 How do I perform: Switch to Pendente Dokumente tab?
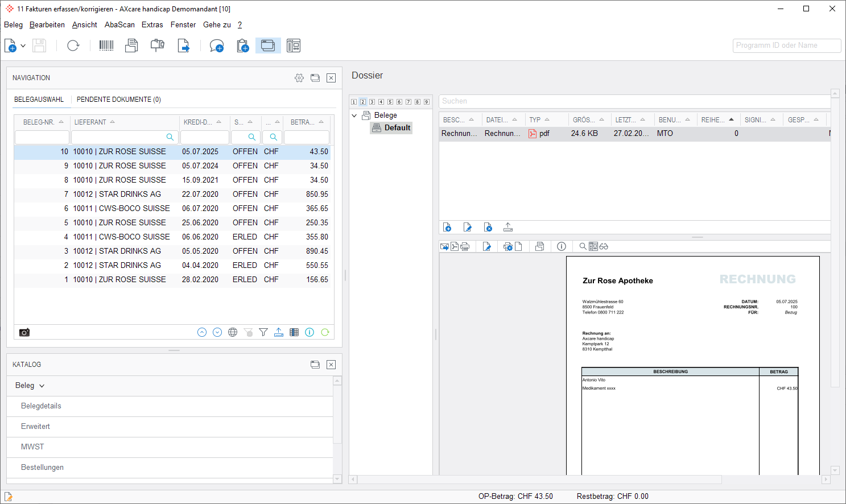118,100
